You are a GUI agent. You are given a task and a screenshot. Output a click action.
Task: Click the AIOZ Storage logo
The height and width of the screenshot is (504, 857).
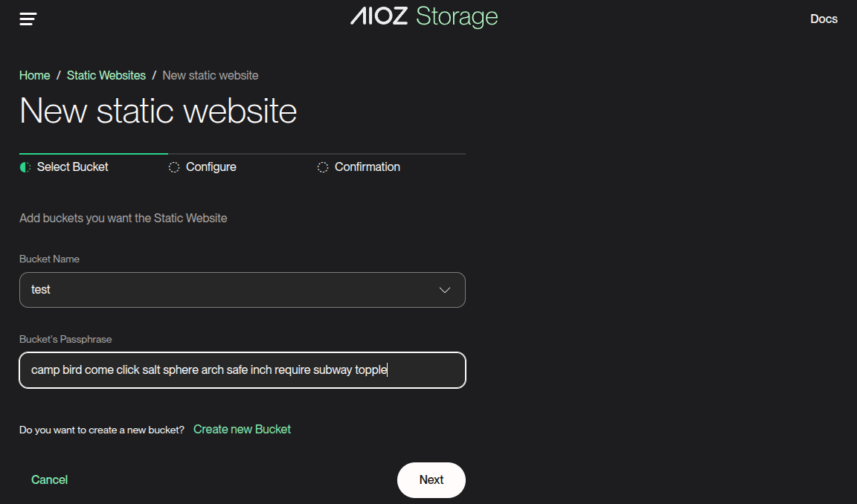424,17
